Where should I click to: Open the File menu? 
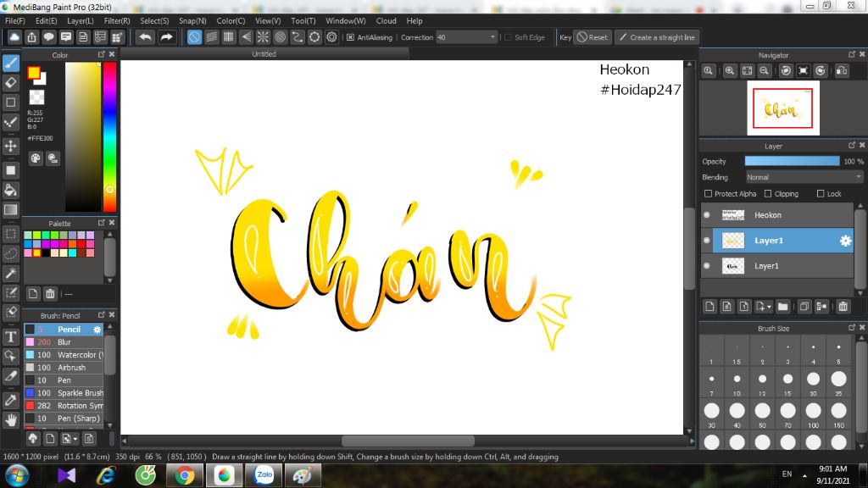(x=15, y=21)
